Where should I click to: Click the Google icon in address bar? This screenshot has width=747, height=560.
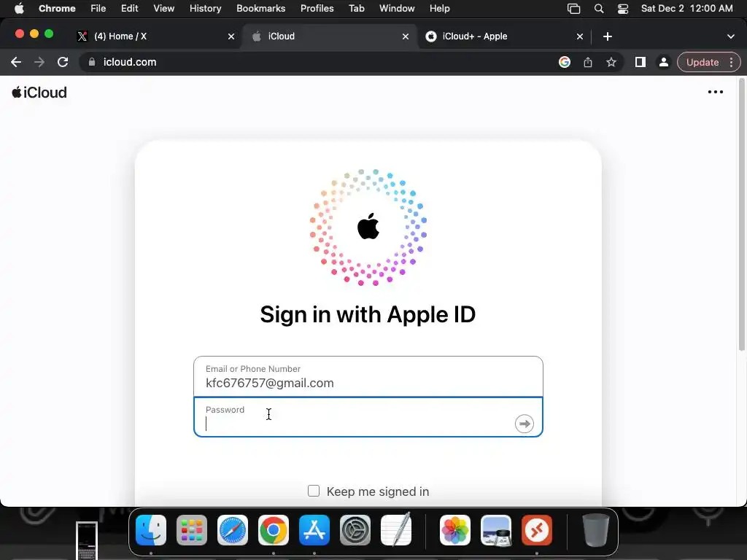pos(565,62)
